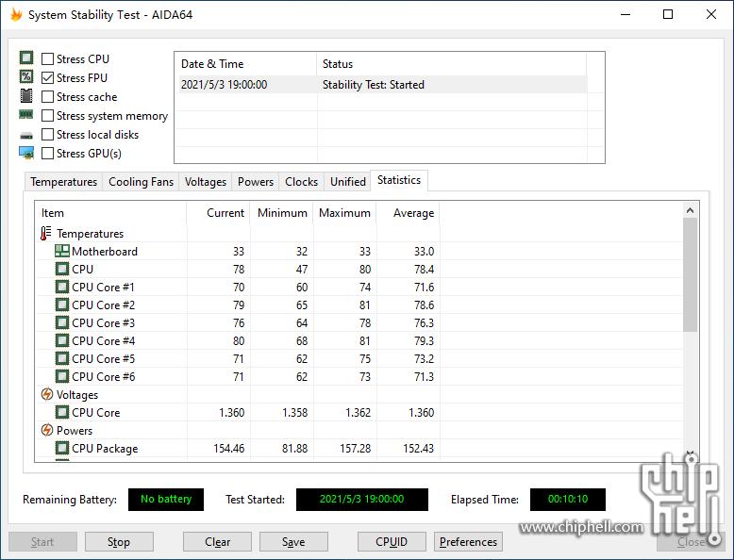Screen dimensions: 734x560
Task: Click the cache chip icon beside Stress cache
Action: pos(26,96)
